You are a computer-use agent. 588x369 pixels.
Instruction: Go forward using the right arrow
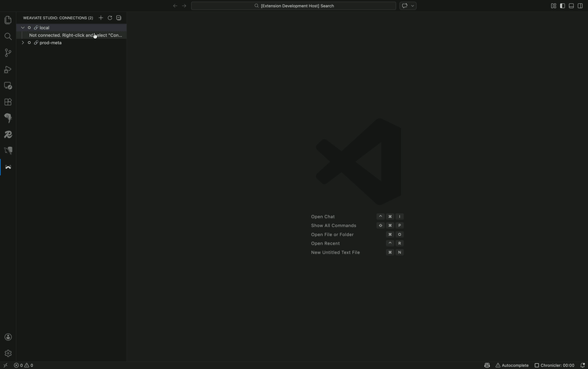pyautogui.click(x=184, y=6)
